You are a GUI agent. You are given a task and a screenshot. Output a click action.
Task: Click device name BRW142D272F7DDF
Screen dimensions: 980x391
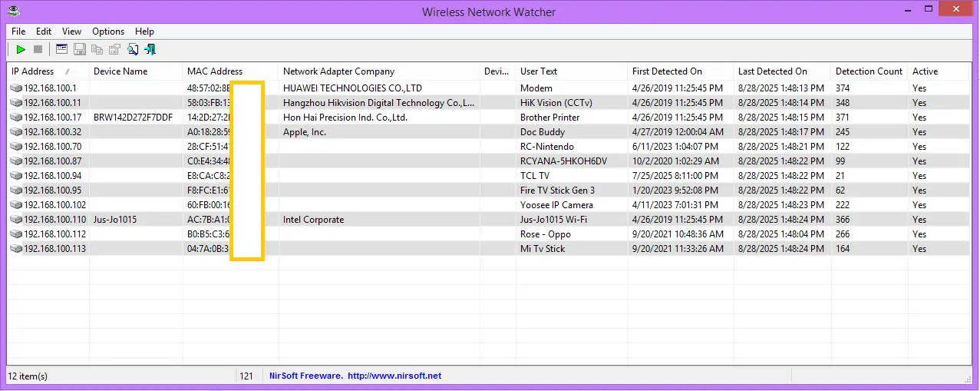(x=133, y=118)
